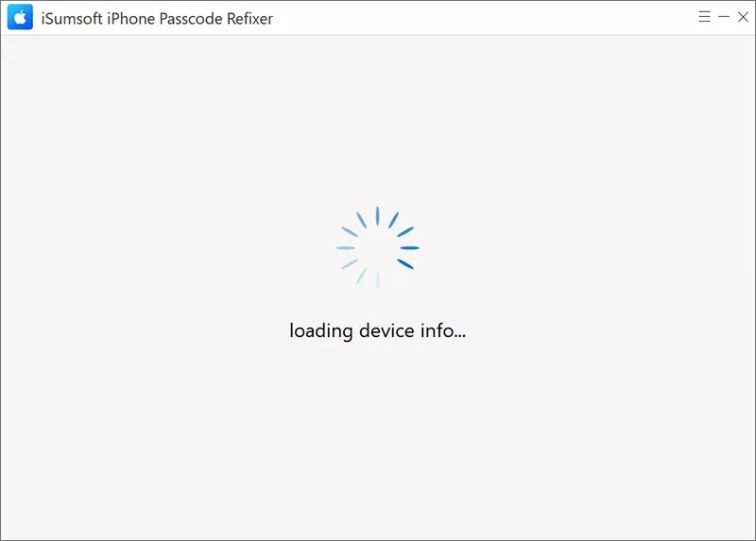Screen dimensions: 756x541
Task: Click blank area beneath the loading text
Action: (x=377, y=433)
